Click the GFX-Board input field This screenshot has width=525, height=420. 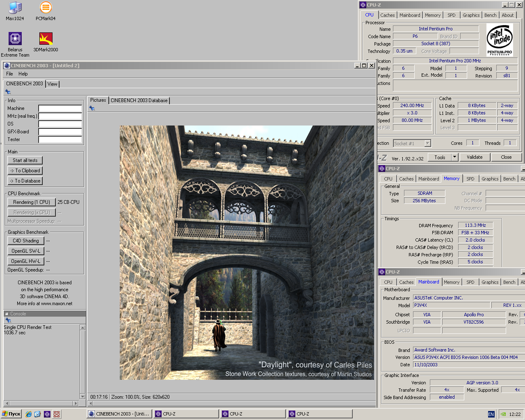click(60, 132)
